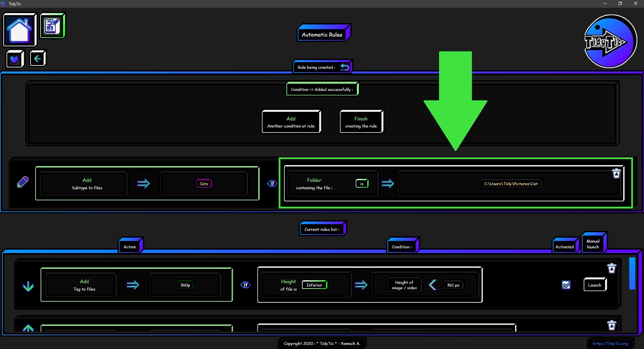Restore down the TidyTic window
The width and height of the screenshot is (644, 349).
pos(620,4)
